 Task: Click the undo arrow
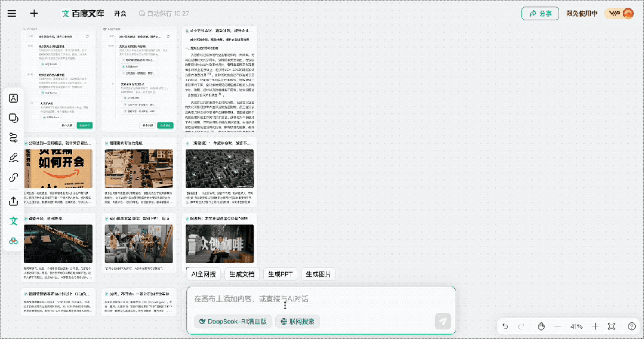(505, 326)
